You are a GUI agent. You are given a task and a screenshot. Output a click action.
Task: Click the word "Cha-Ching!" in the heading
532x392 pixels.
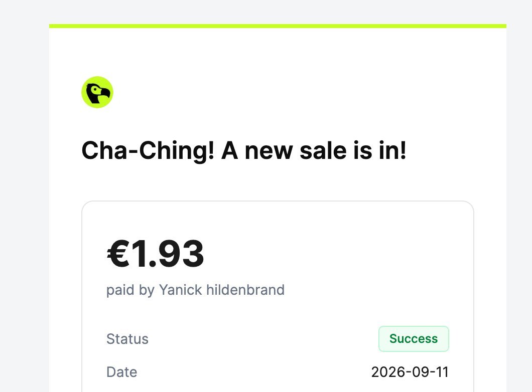pyautogui.click(x=148, y=151)
